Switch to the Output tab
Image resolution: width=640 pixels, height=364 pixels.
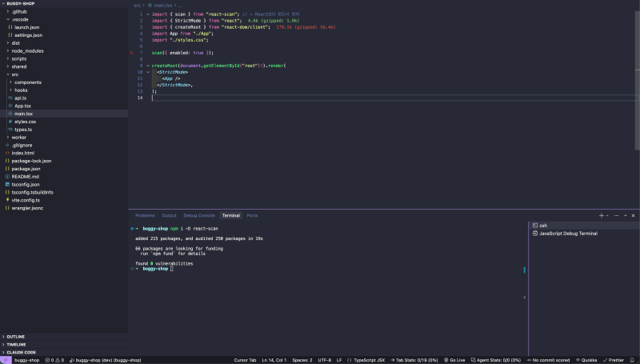169,215
